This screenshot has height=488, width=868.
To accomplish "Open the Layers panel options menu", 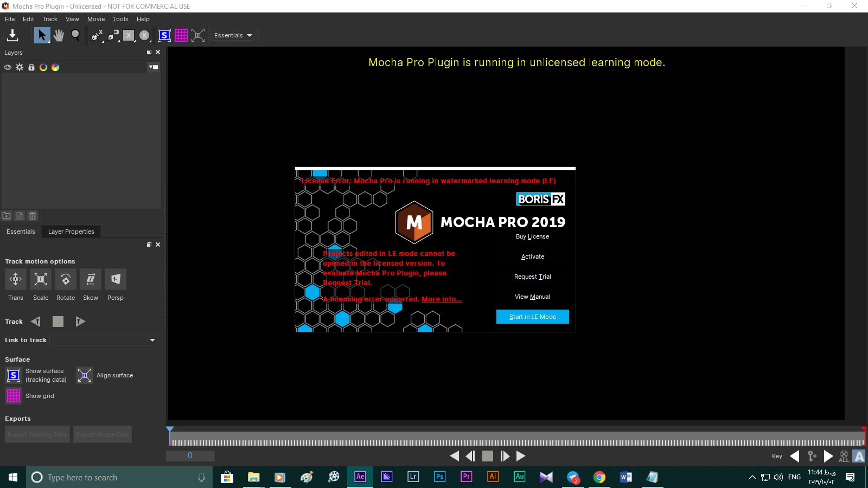I will 154,67.
